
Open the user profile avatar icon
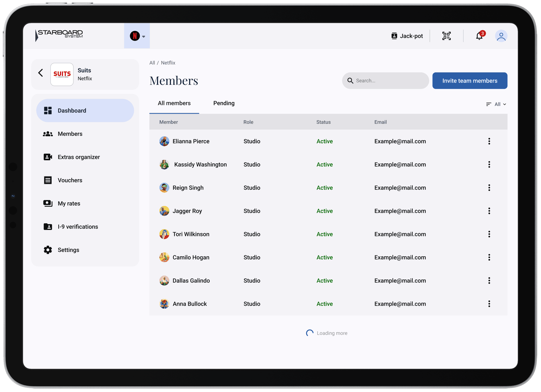501,36
